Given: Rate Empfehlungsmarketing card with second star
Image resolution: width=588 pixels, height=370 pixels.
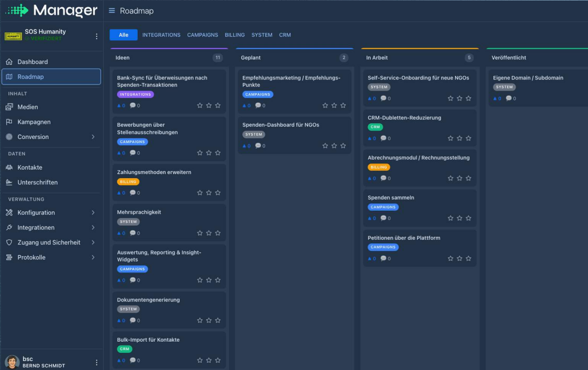Looking at the screenshot, I should point(334,105).
